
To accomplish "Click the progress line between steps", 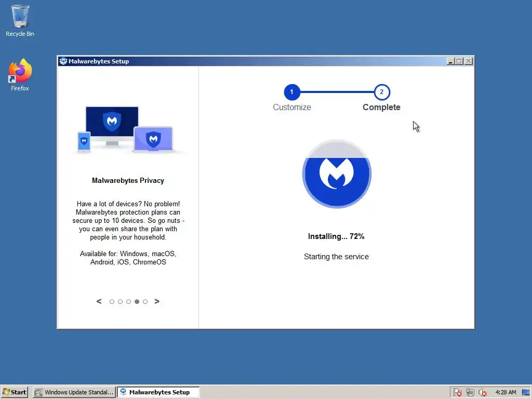I will (x=337, y=92).
